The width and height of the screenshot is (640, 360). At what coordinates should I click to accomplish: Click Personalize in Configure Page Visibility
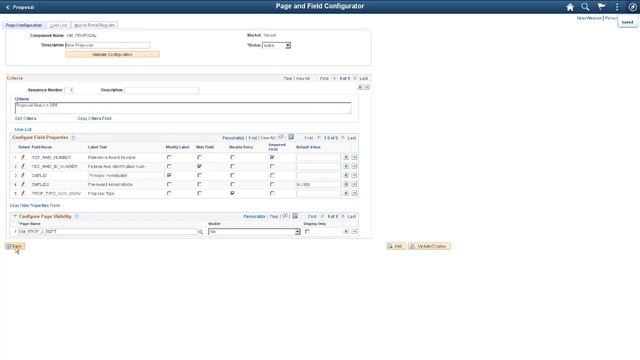click(254, 216)
